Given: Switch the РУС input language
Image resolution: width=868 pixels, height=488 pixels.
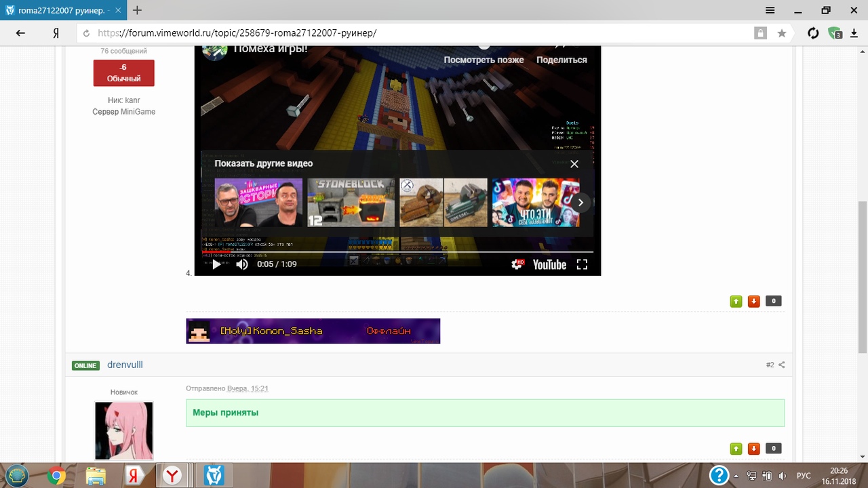Looking at the screenshot, I should pyautogui.click(x=804, y=476).
